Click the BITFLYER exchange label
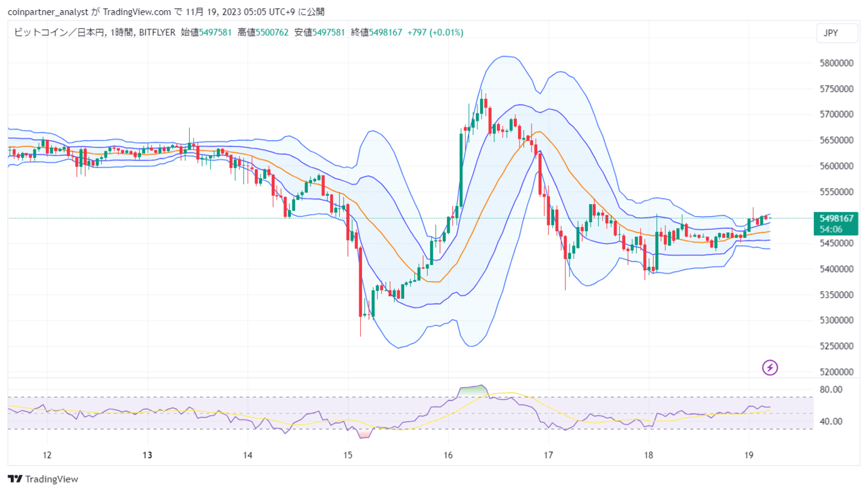The image size is (868, 492). click(x=157, y=33)
